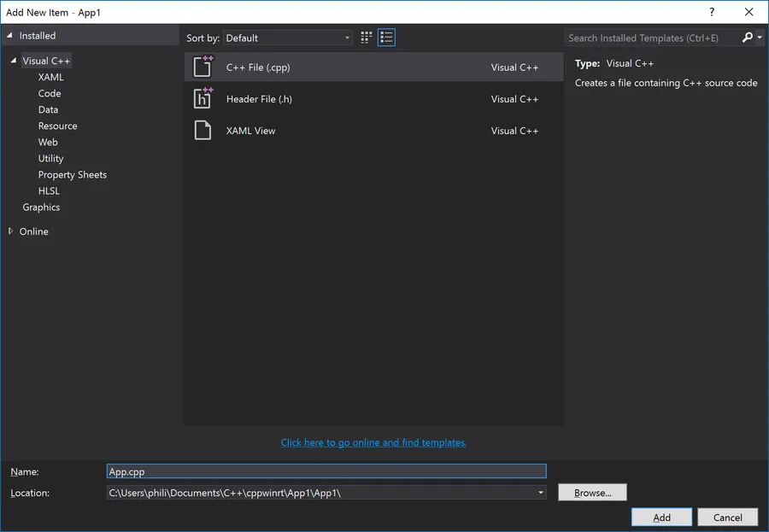Click the Add button
Screen dimensions: 769x532
point(661,517)
